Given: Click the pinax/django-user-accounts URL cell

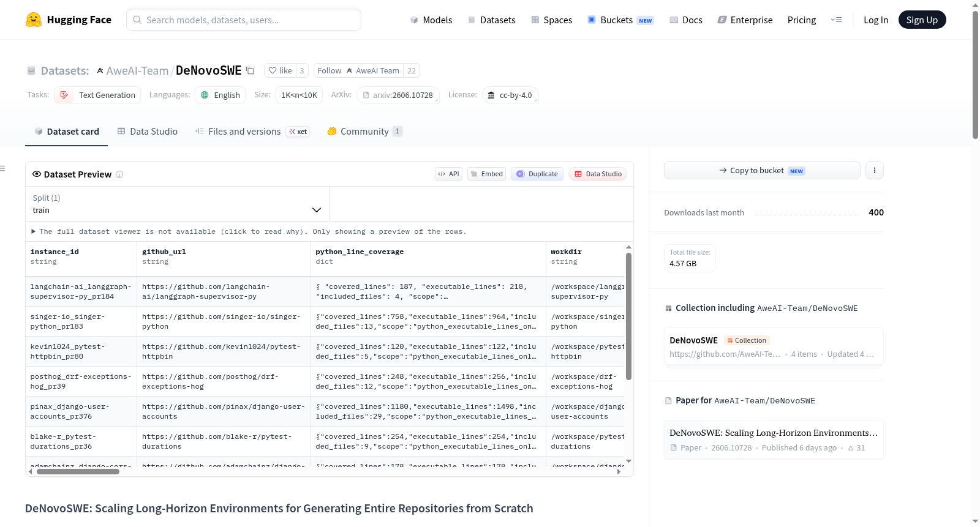Looking at the screenshot, I should click(224, 411).
